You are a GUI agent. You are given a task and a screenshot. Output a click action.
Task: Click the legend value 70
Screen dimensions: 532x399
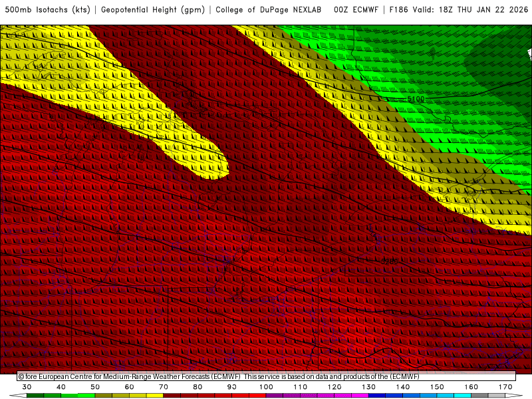click(x=164, y=387)
